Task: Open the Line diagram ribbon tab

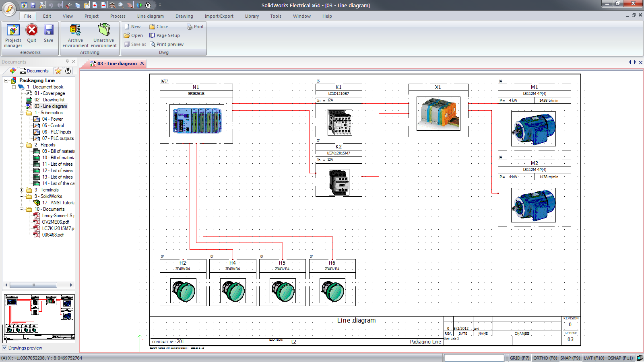Action: coord(150,16)
